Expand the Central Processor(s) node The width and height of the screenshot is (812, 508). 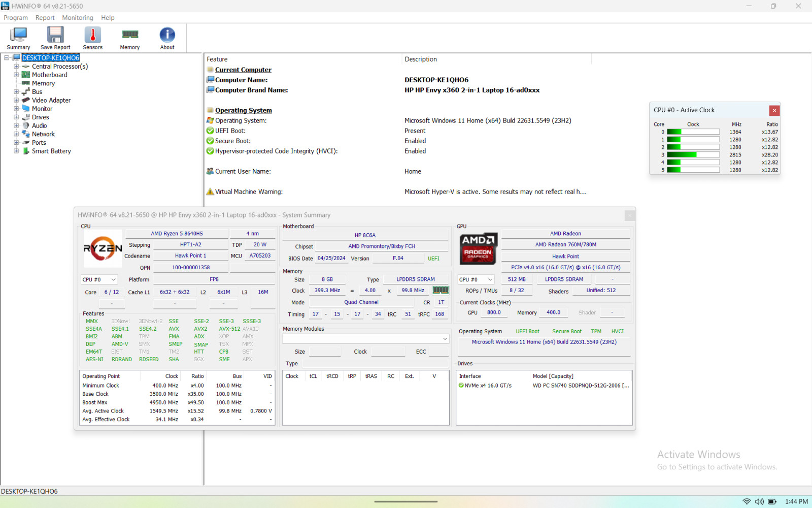pyautogui.click(x=16, y=66)
